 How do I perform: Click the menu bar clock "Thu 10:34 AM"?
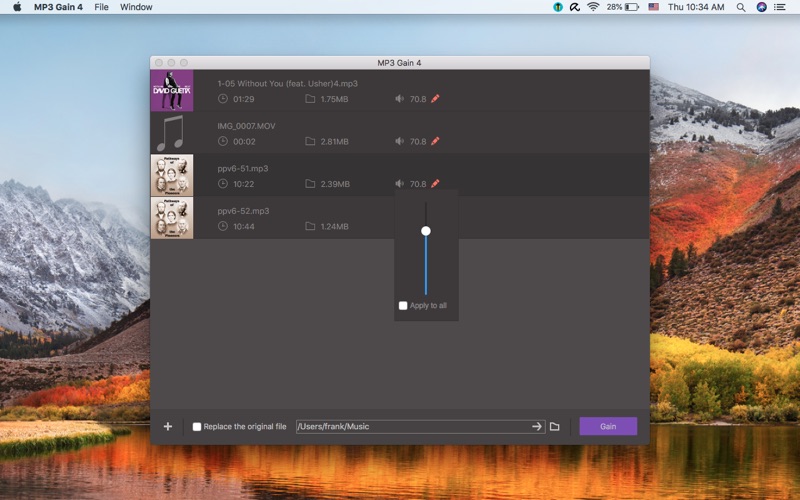(x=696, y=7)
